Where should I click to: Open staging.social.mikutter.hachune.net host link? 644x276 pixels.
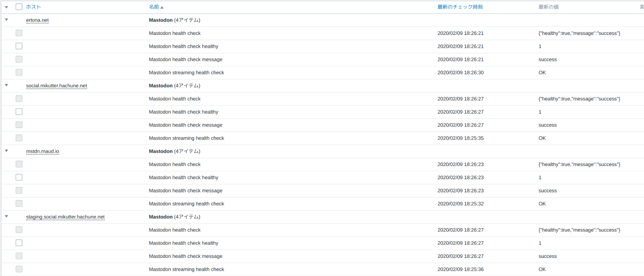65,217
